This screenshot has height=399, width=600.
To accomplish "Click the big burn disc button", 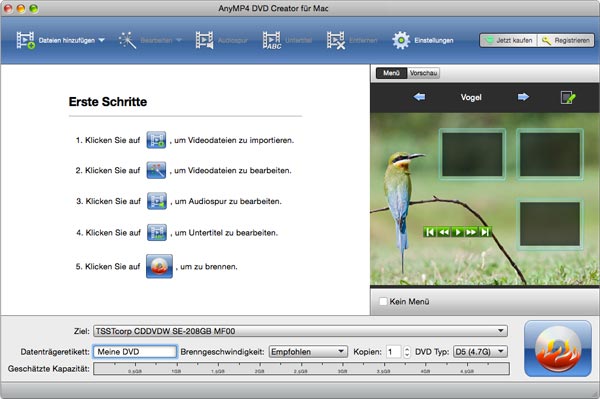I will click(558, 349).
